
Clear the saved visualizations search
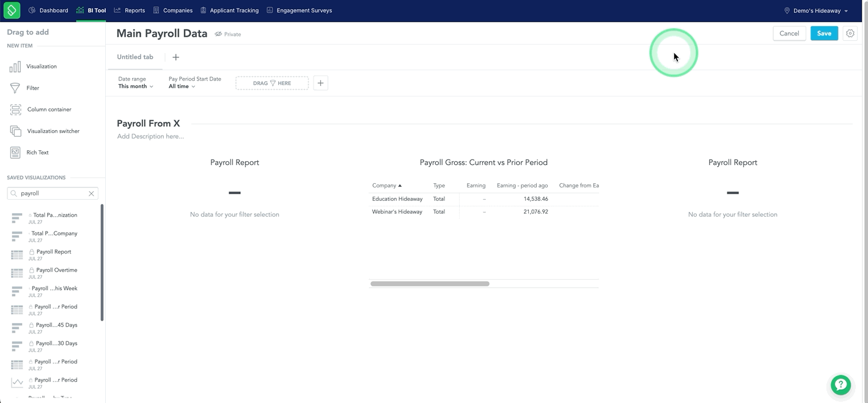pyautogui.click(x=91, y=194)
